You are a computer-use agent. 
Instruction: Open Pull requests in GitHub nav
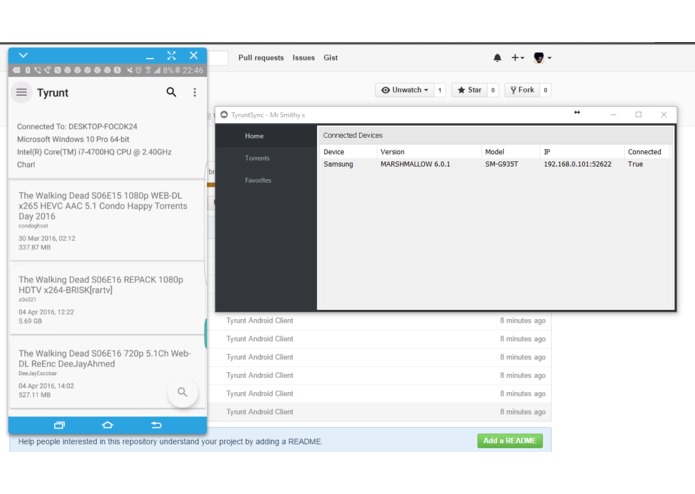[261, 58]
